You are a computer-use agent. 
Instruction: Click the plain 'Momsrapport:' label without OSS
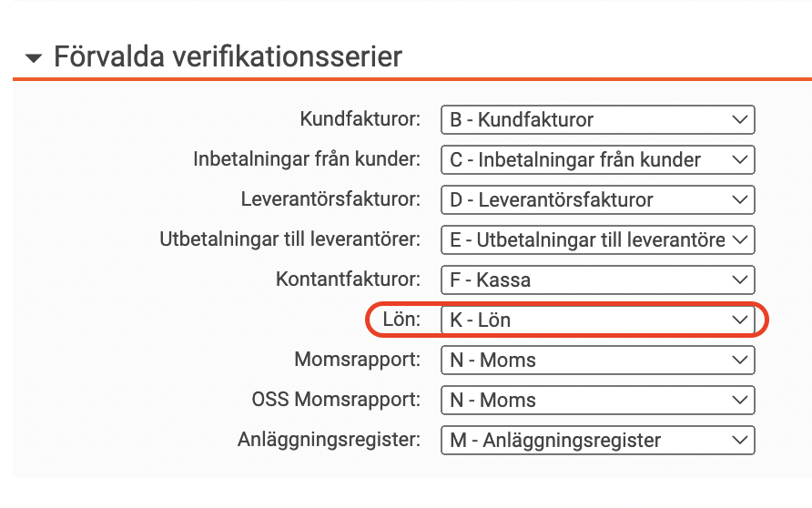pyautogui.click(x=358, y=361)
